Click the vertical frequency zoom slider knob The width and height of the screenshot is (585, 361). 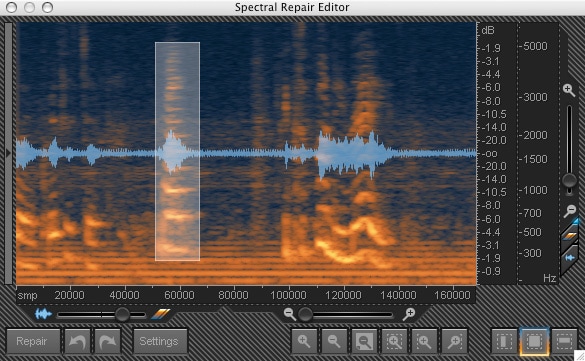[x=569, y=180]
